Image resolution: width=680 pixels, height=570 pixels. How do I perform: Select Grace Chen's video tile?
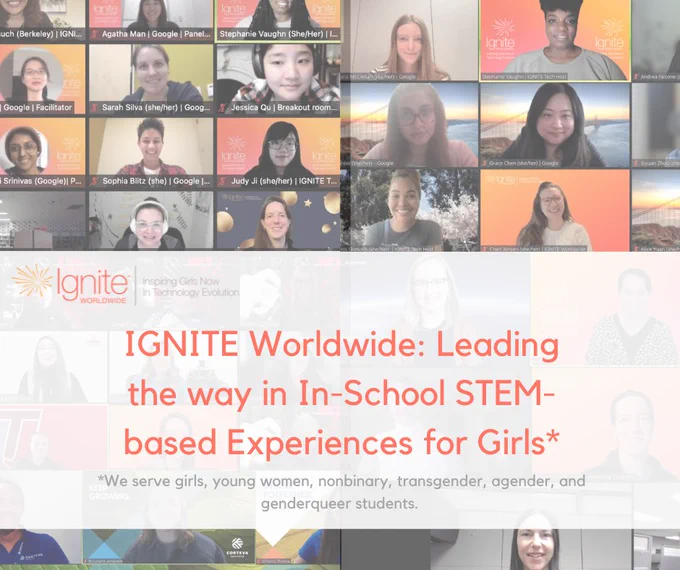tap(555, 125)
